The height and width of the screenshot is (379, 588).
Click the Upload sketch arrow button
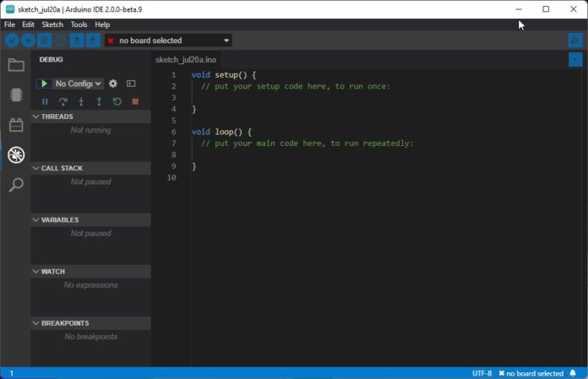click(28, 41)
